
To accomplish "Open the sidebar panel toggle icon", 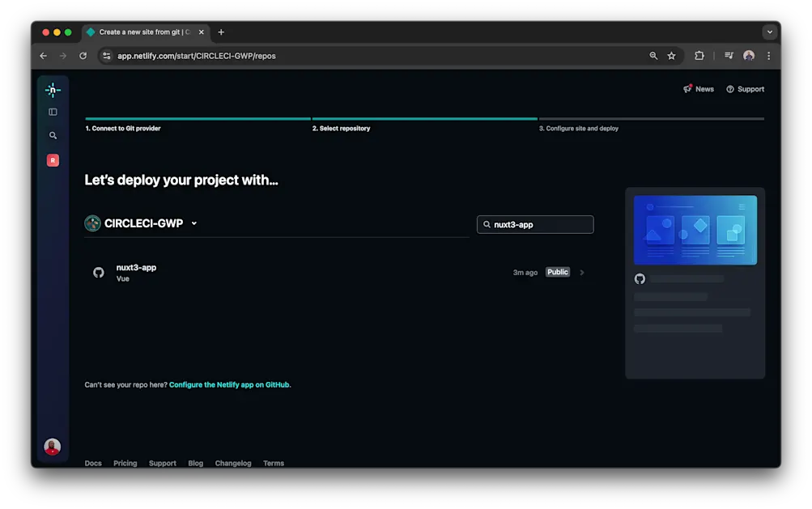I will pyautogui.click(x=52, y=112).
